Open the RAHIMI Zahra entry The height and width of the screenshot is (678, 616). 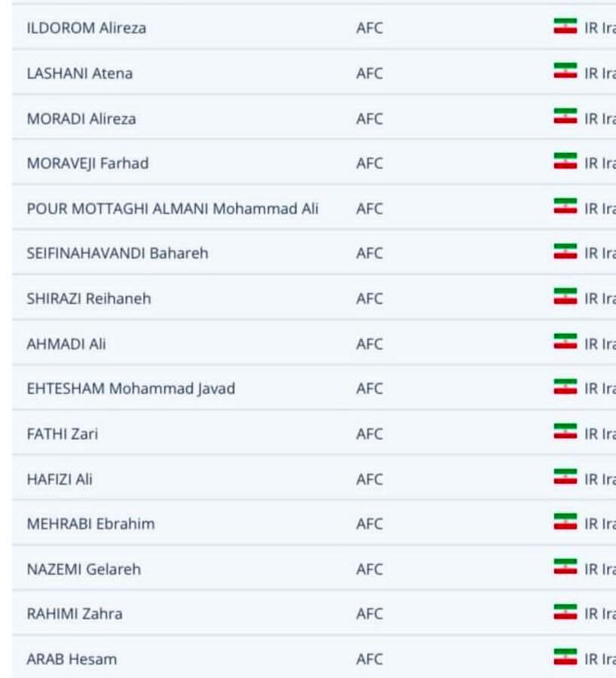click(x=75, y=613)
